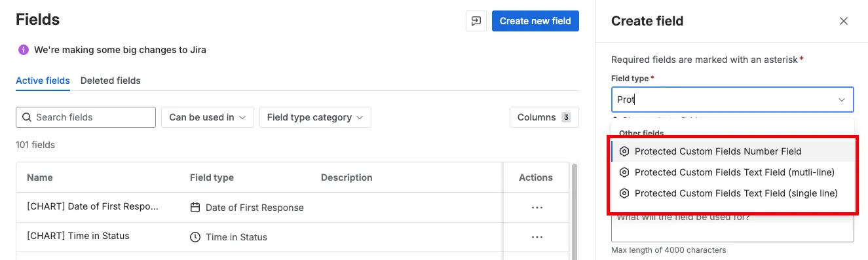Image resolution: width=868 pixels, height=260 pixels.
Task: Click the Fields page heading
Action: (x=37, y=20)
